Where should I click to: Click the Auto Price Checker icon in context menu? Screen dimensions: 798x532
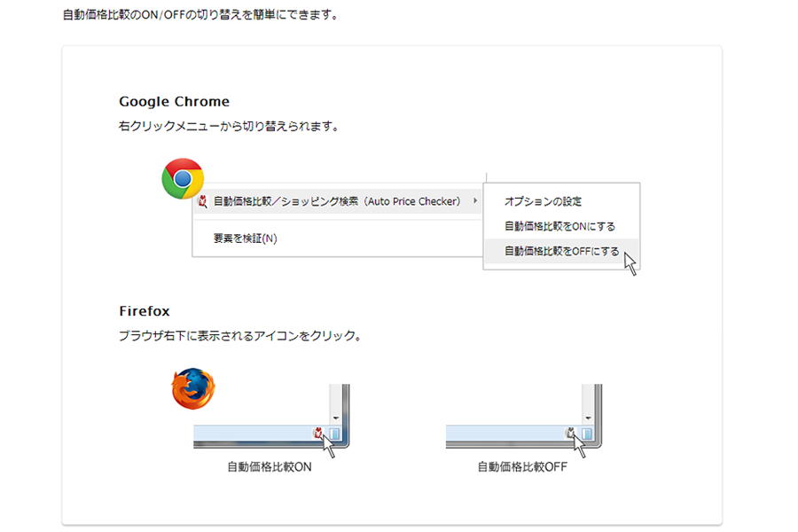click(x=202, y=201)
